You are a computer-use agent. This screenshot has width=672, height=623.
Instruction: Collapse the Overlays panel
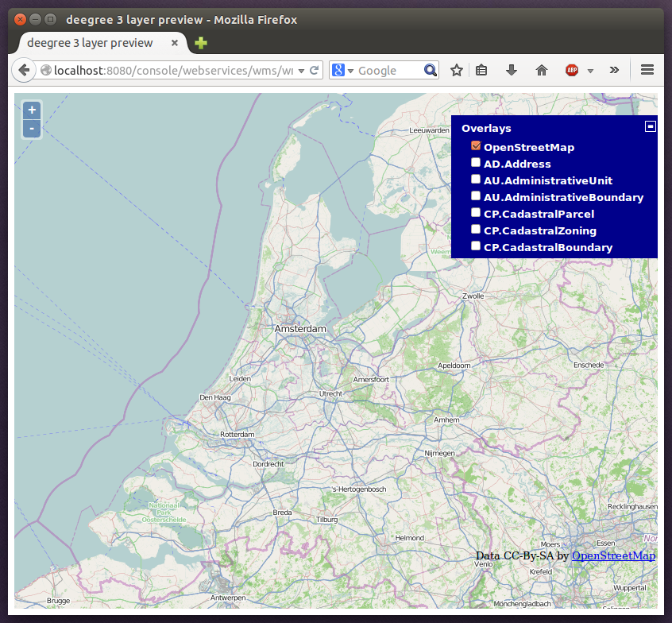[x=651, y=126]
